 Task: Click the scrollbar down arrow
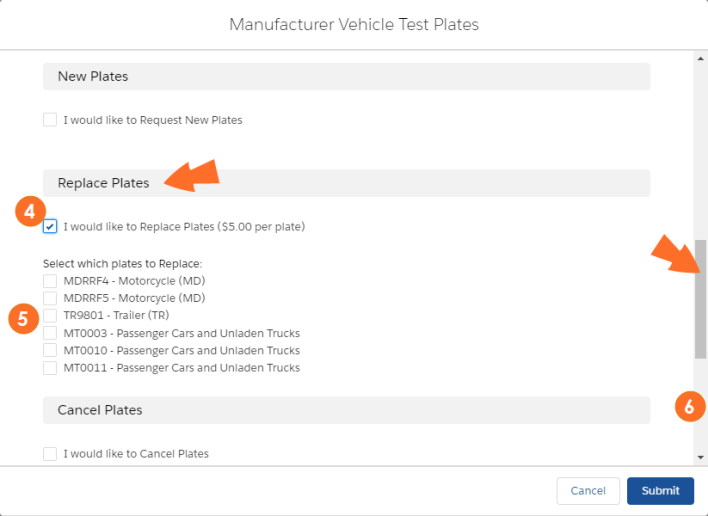(700, 457)
